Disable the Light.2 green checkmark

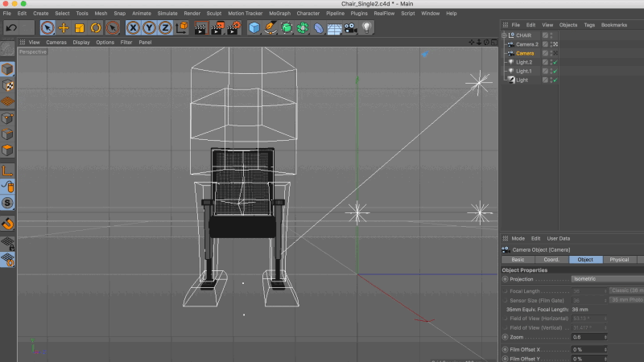pos(555,62)
